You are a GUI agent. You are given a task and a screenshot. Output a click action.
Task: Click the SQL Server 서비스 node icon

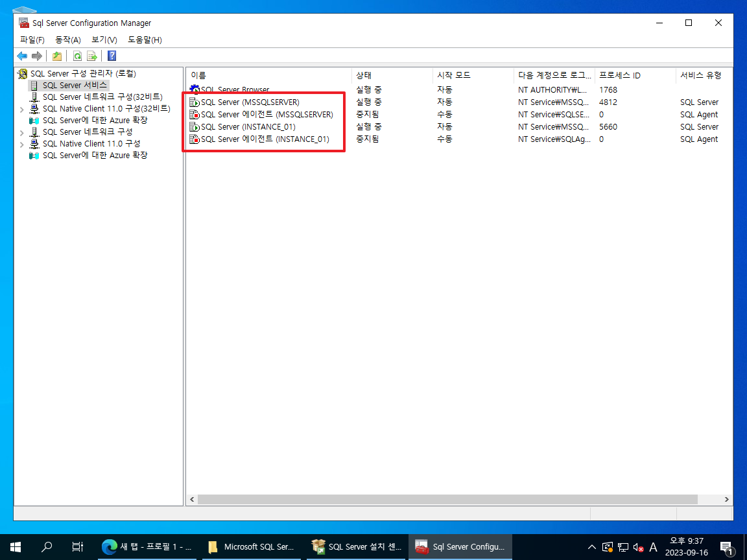click(34, 86)
